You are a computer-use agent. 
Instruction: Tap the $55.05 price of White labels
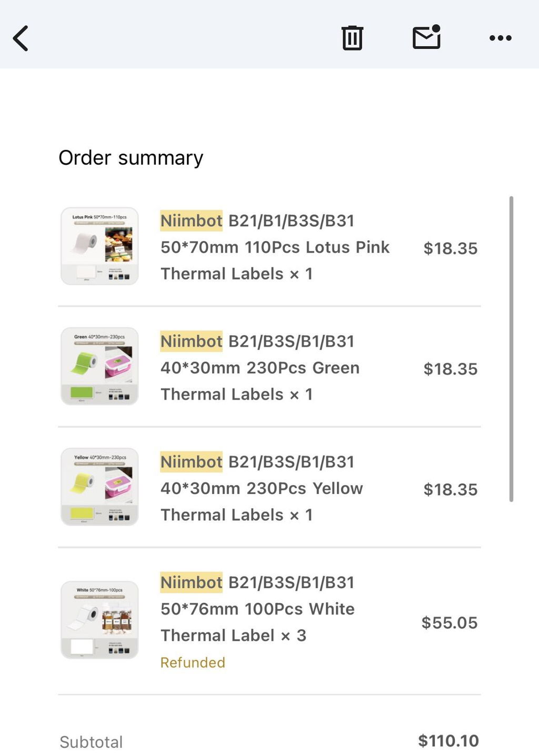tap(450, 623)
